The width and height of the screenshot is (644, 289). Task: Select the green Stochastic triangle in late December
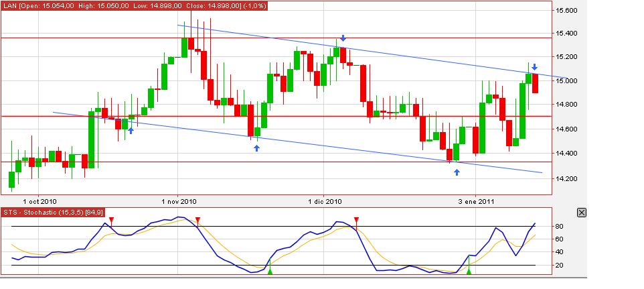coord(469,271)
